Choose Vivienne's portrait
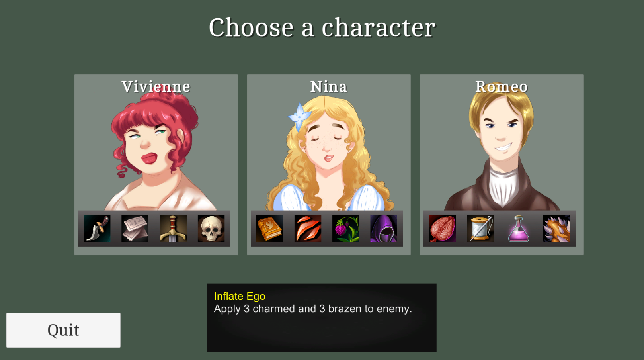This screenshot has width=644, height=360. pyautogui.click(x=156, y=153)
